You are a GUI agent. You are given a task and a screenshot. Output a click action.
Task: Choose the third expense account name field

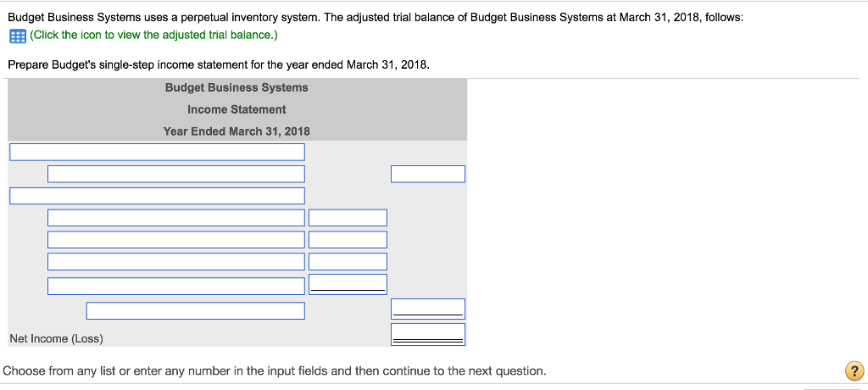click(176, 261)
